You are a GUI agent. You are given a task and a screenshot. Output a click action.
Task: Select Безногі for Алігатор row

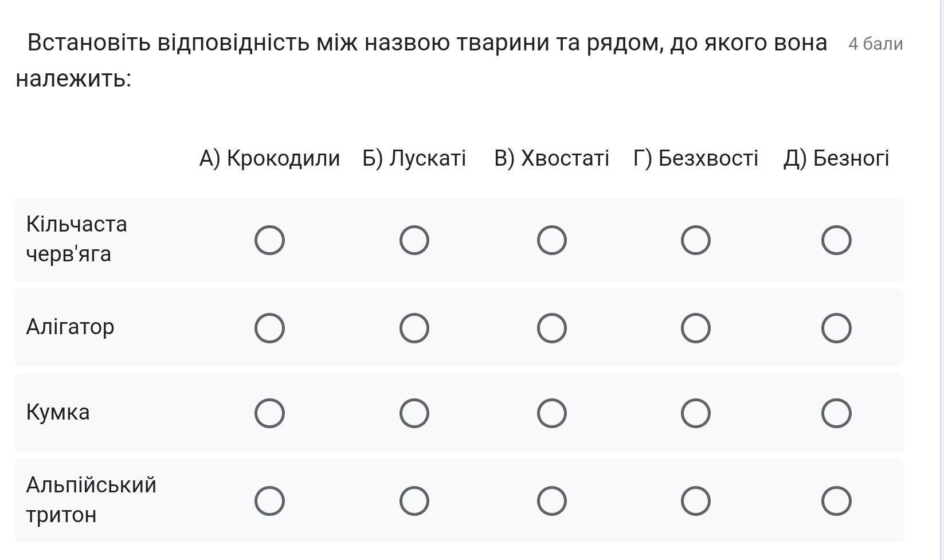pyautogui.click(x=836, y=328)
